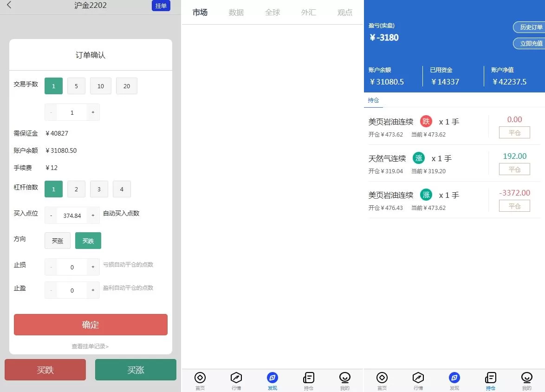Click lot quantity input field showing 1

[x=72, y=112]
